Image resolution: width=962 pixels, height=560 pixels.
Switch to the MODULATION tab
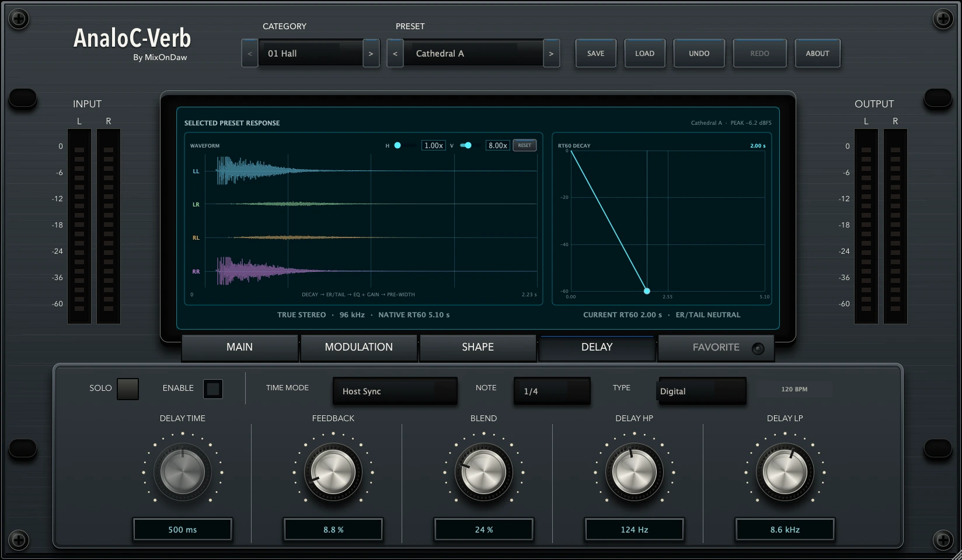coord(359,347)
